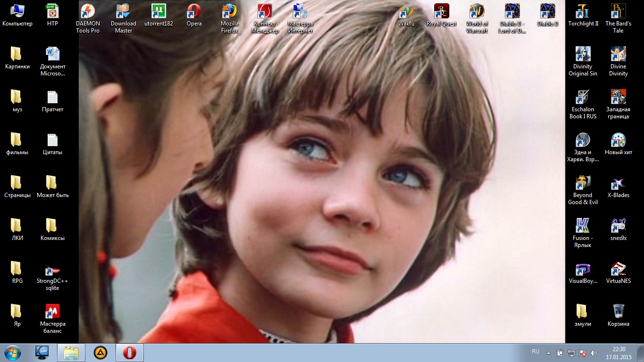Open the Мастерра Интернет shortcut

(300, 18)
